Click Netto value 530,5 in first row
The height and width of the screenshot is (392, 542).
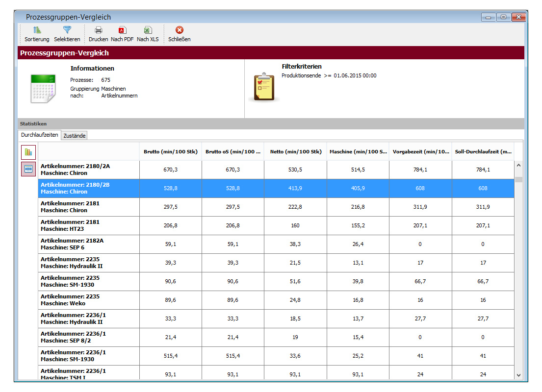[295, 170]
